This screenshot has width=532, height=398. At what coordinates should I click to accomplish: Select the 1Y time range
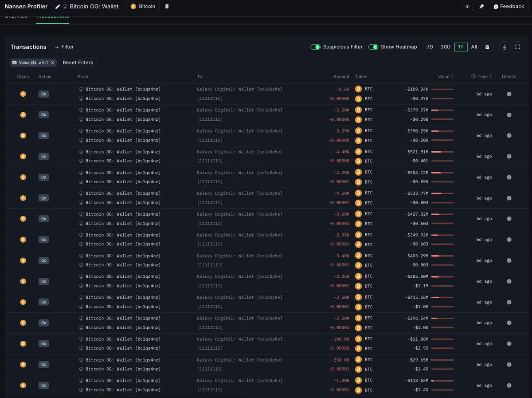[x=461, y=47]
